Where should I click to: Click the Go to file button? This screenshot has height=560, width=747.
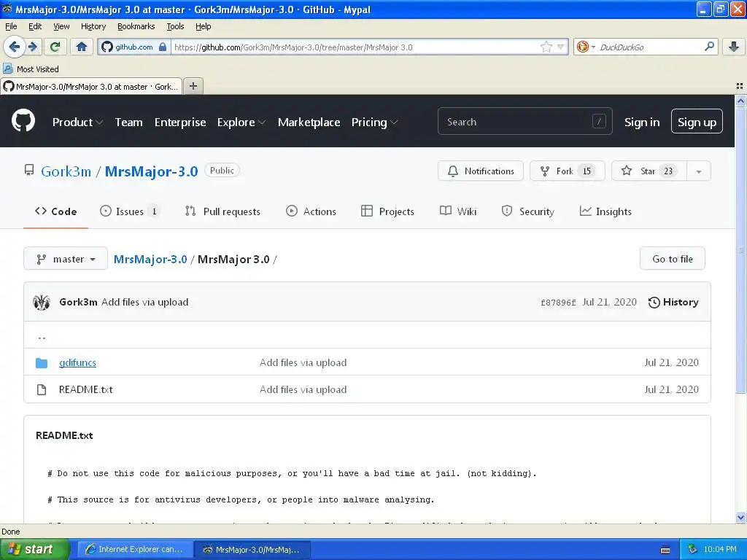(672, 259)
